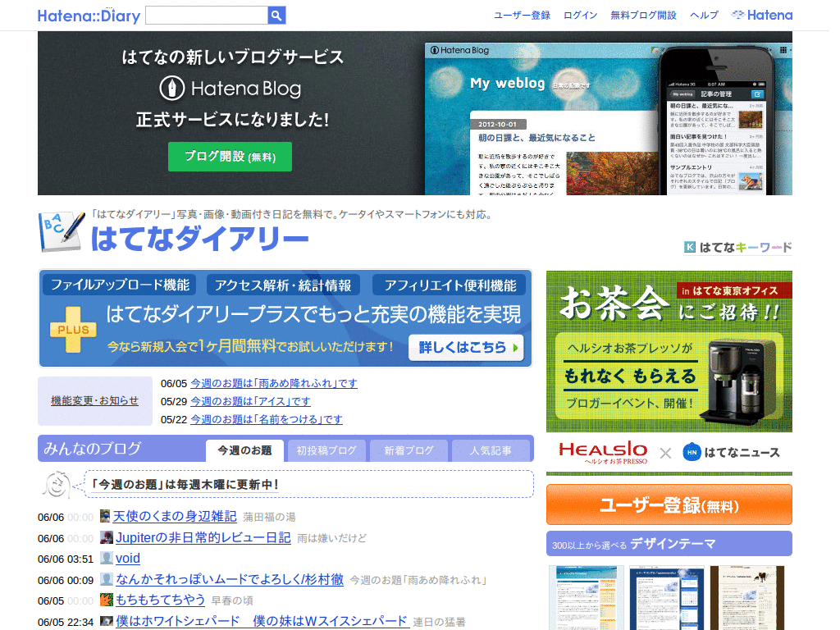Click the sketched face mascot icon
This screenshot has height=630, width=840.
(x=57, y=484)
